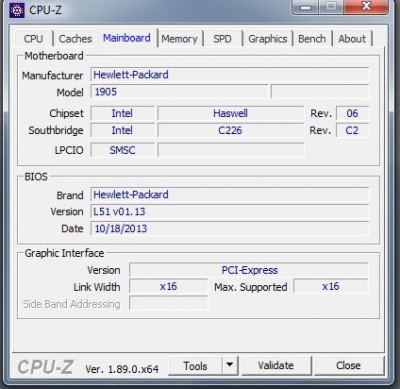Click the Ver. 1.89.0.x64 version text
This screenshot has height=389, width=400.
122,369
